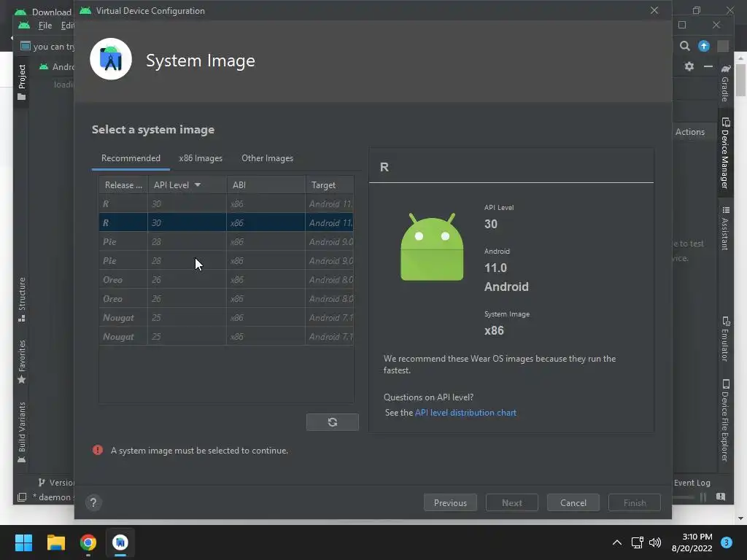This screenshot has width=747, height=560.
Task: Open the File menu
Action: [44, 26]
